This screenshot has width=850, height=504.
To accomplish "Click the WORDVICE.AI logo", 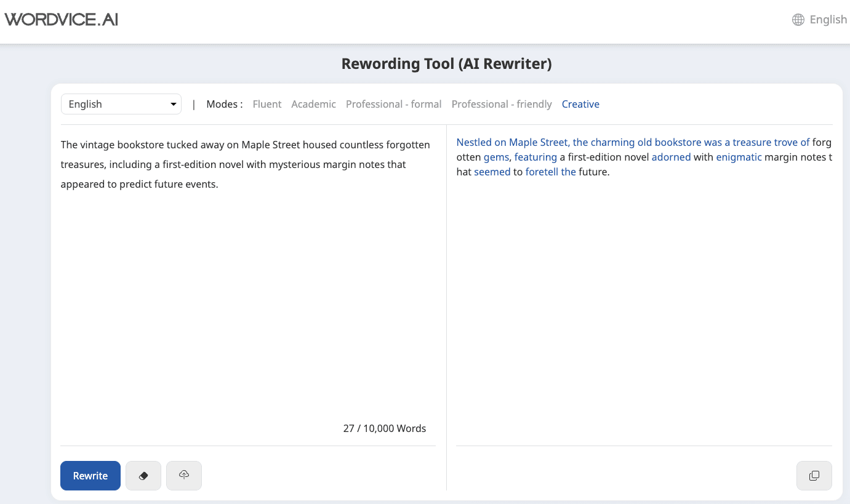I will [x=62, y=20].
